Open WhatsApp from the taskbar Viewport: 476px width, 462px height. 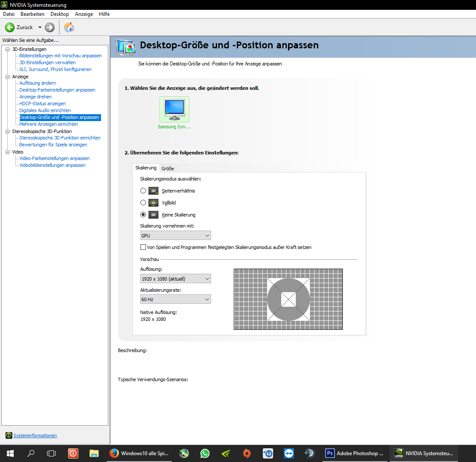205,453
